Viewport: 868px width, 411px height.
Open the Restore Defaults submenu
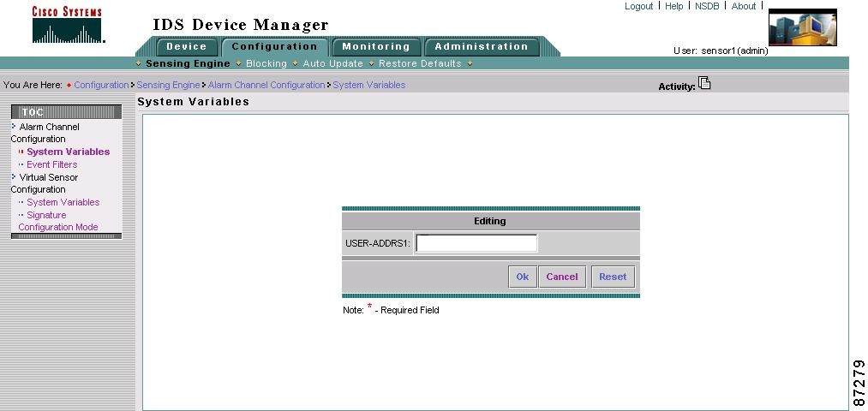[x=420, y=63]
